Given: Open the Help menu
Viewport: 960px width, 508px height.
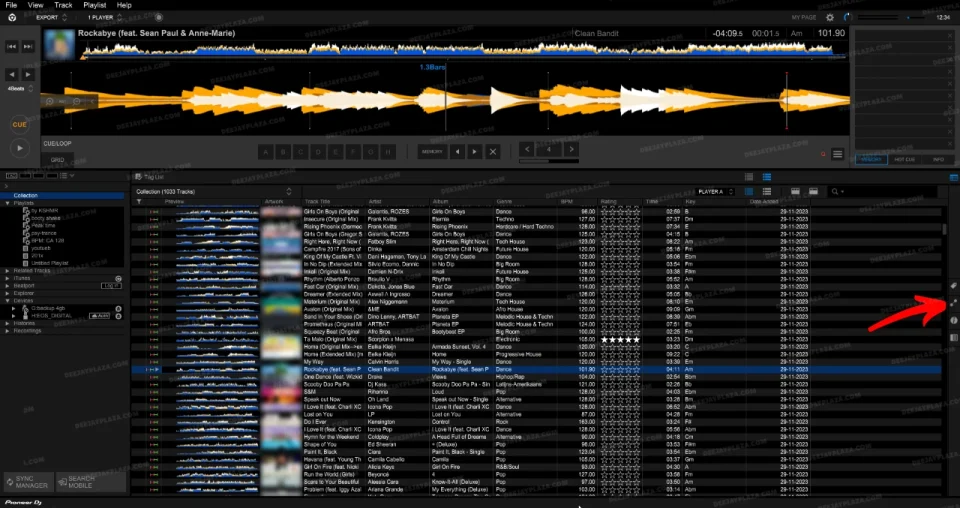Looking at the screenshot, I should 124,5.
